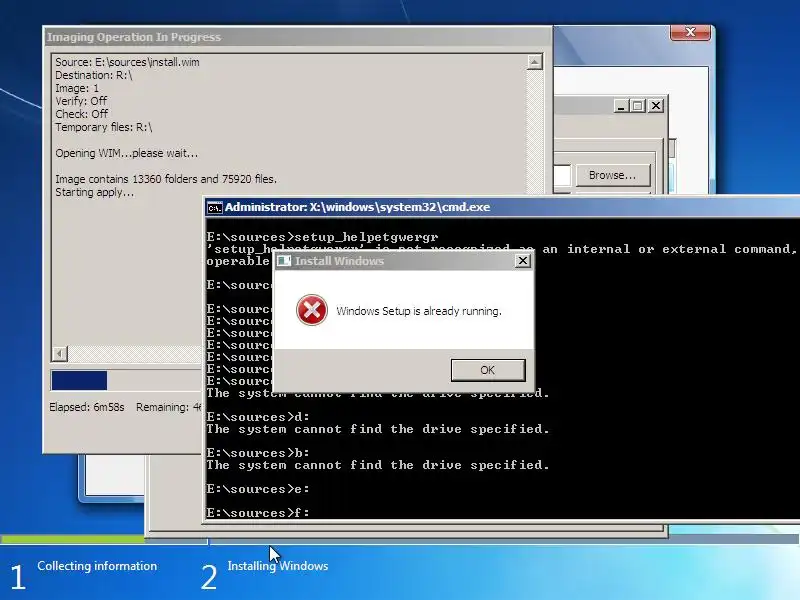The image size is (800, 600).
Task: Click 'Image contains 13360 folders' line
Action: pos(166,179)
